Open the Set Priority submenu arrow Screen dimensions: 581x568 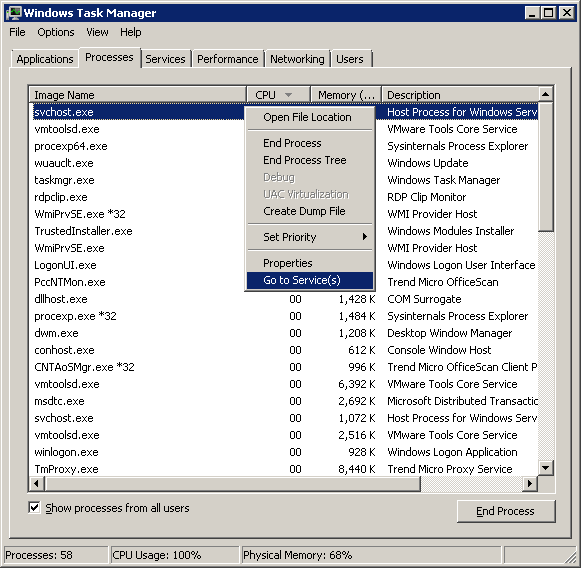tap(365, 236)
